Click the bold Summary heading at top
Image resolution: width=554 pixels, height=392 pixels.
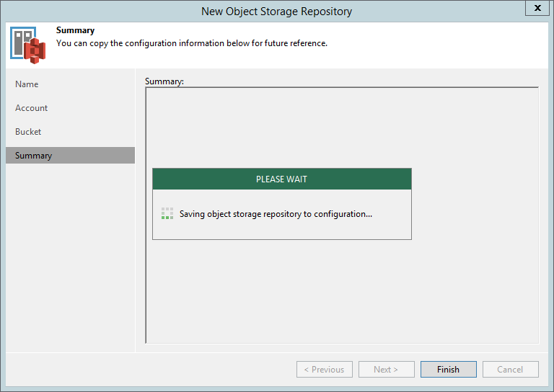(x=75, y=30)
